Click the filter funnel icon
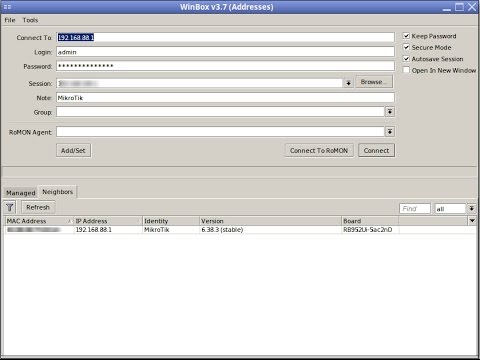The height and width of the screenshot is (360, 480). (10, 207)
